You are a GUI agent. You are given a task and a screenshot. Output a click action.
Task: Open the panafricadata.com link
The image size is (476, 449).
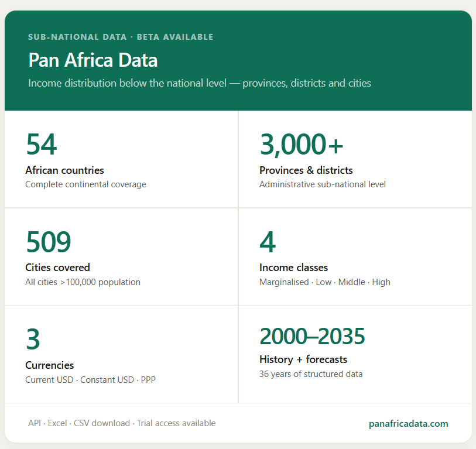408,423
